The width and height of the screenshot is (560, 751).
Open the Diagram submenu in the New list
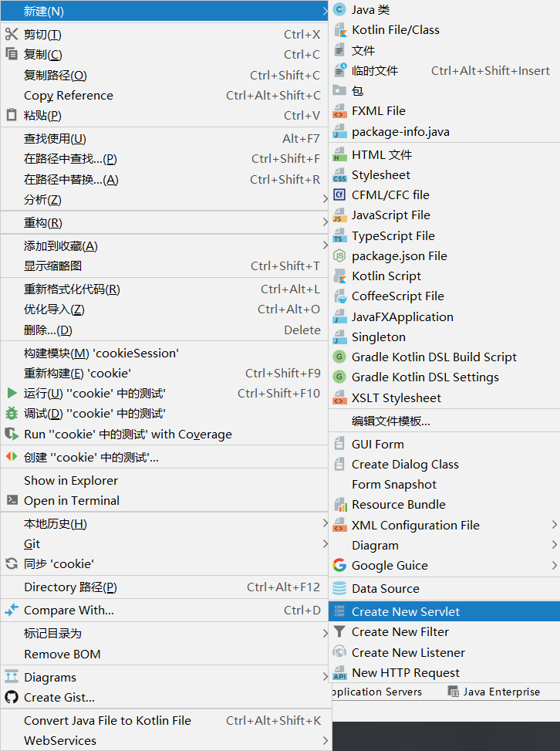click(444, 545)
